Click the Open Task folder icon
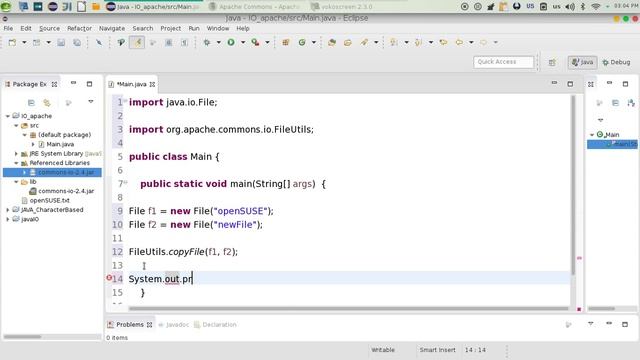Screen dimensions: 640x360 click(348, 42)
